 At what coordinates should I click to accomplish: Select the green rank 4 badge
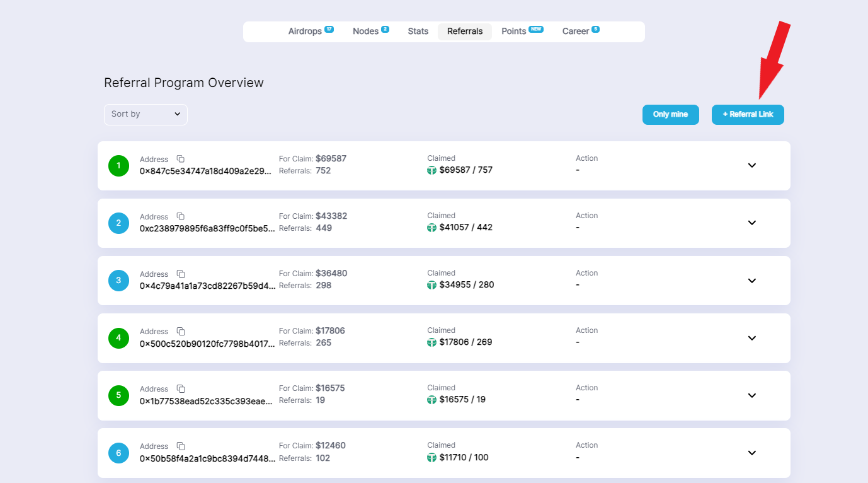[118, 338]
